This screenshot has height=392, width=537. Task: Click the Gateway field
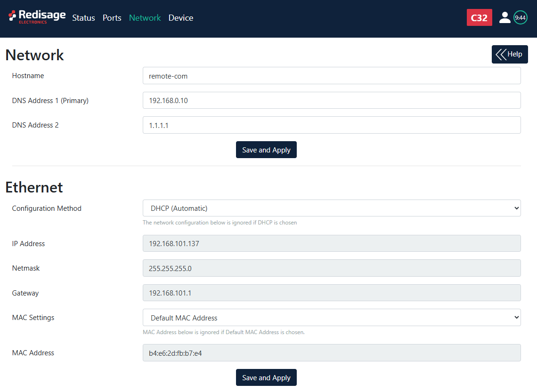click(x=332, y=293)
